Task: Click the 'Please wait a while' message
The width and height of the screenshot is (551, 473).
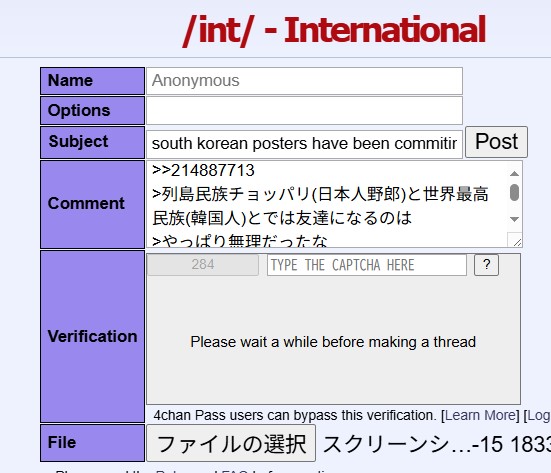Action: pos(333,342)
